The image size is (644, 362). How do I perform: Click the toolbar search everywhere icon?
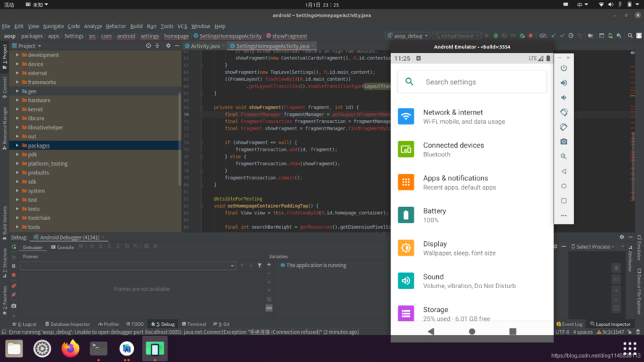pyautogui.click(x=630, y=35)
